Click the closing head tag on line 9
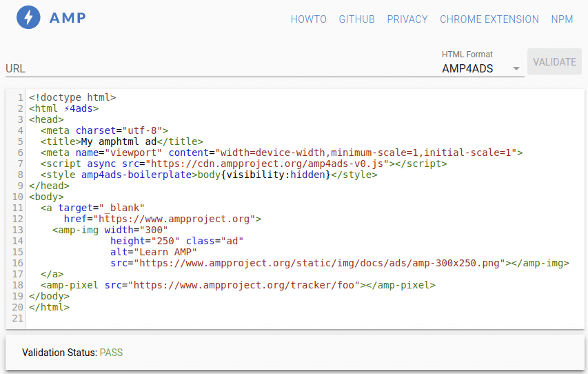This screenshot has height=374, width=588. click(49, 186)
